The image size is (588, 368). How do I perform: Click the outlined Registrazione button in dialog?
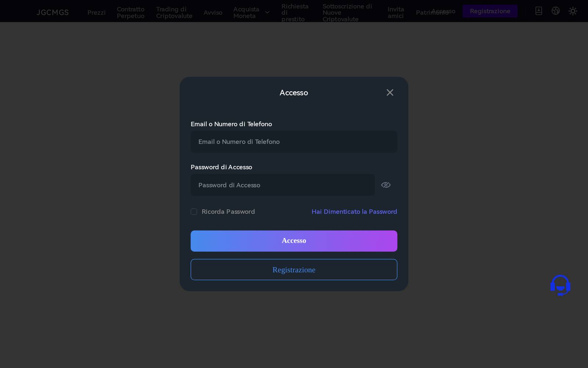[294, 270]
